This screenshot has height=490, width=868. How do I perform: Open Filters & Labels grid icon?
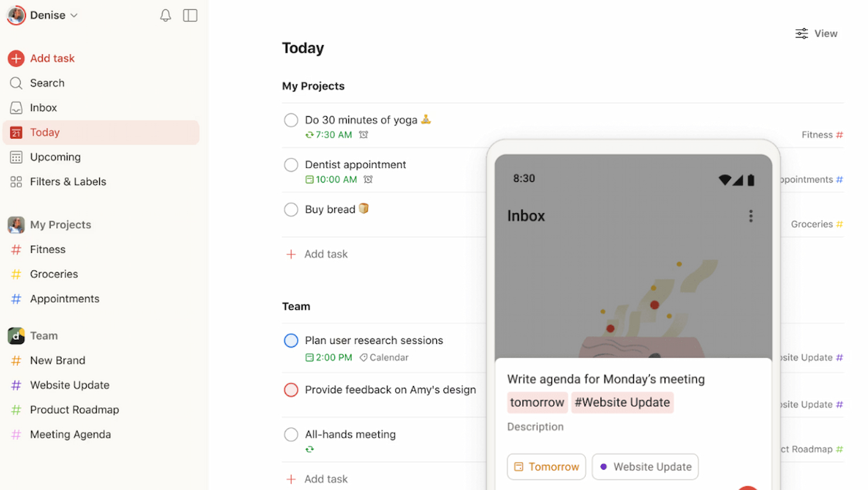pyautogui.click(x=16, y=181)
